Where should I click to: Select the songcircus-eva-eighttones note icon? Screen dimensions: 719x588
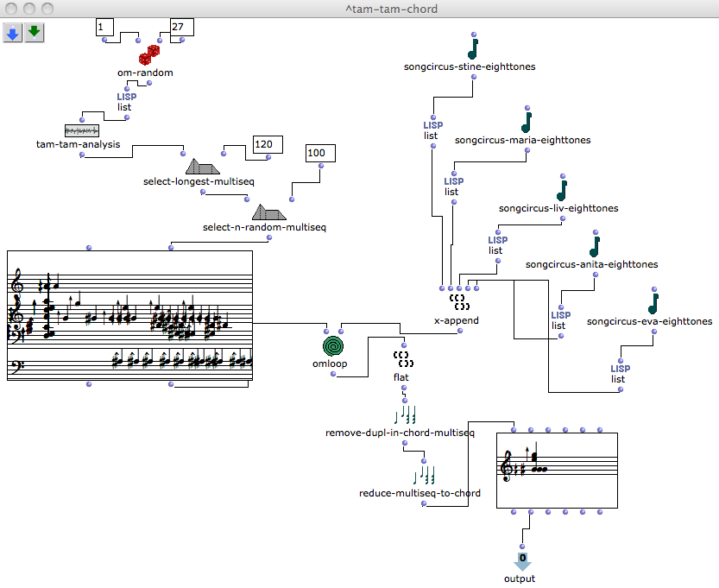click(653, 303)
